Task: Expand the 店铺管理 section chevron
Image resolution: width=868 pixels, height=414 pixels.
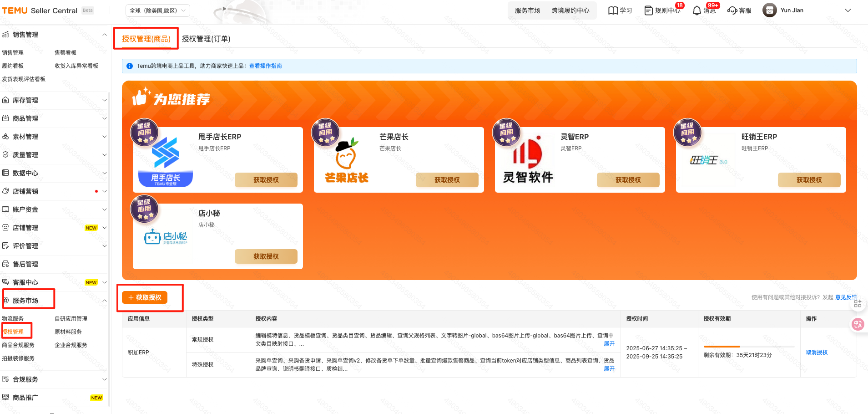Action: [x=105, y=228]
